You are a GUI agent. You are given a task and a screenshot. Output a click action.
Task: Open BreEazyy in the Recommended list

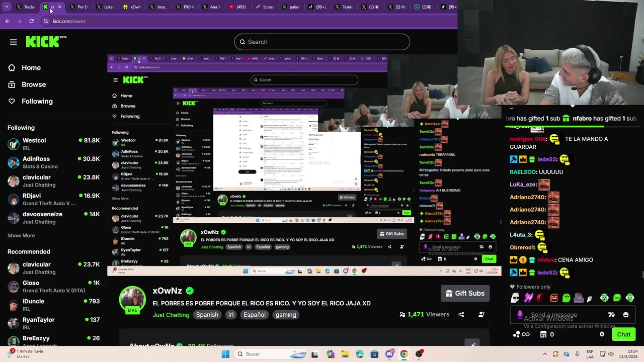pyautogui.click(x=53, y=341)
